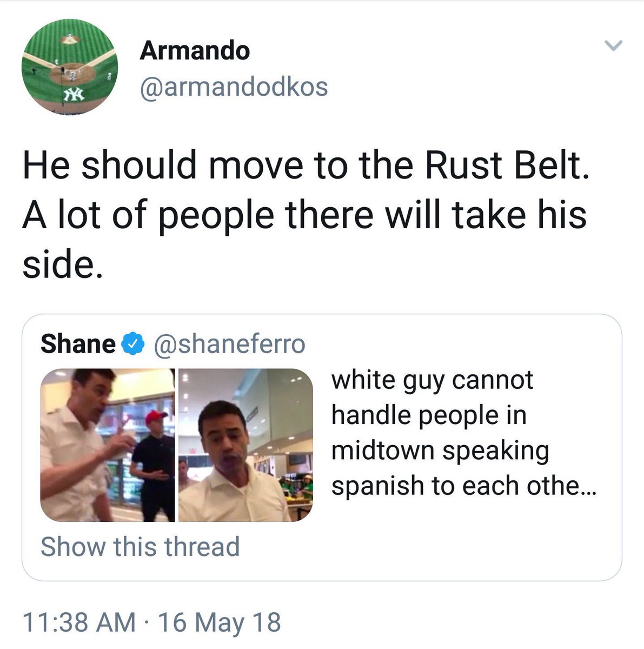Open right thumbnail of man's face close-up

click(245, 445)
